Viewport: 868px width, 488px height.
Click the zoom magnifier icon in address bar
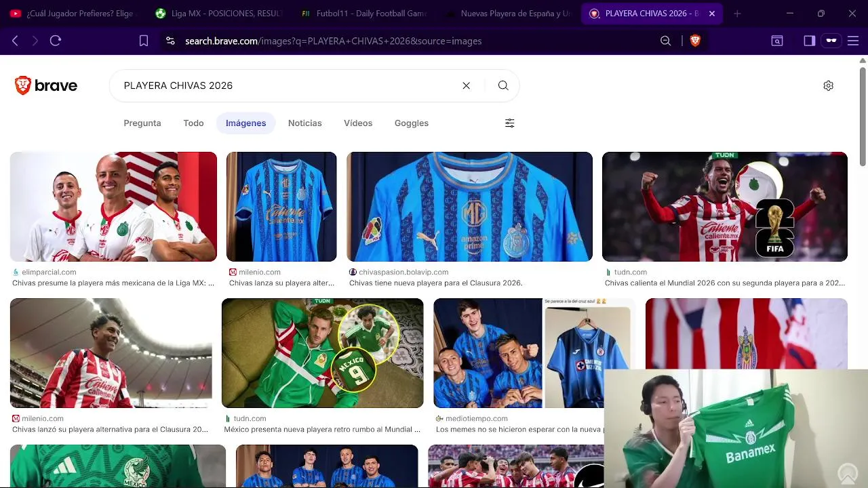pos(665,41)
